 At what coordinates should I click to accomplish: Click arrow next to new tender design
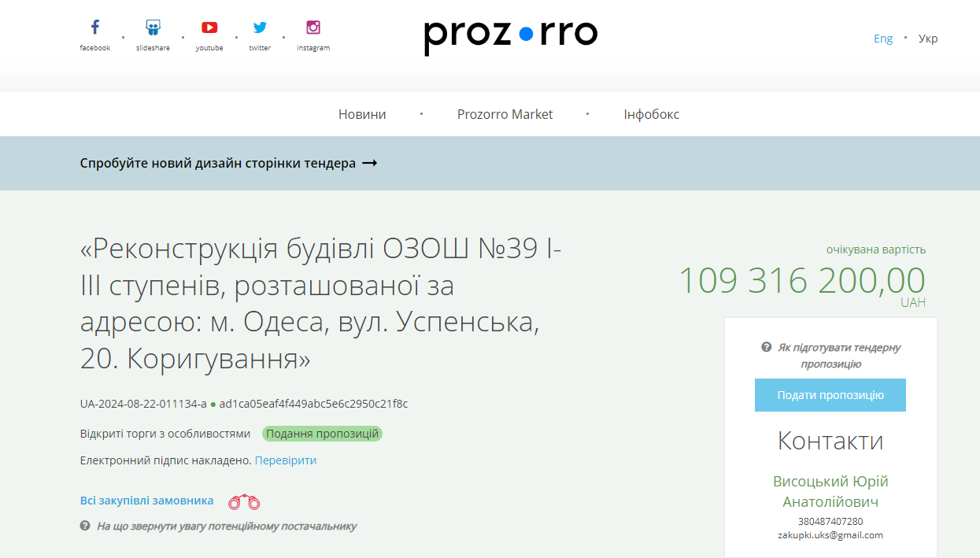tap(369, 163)
